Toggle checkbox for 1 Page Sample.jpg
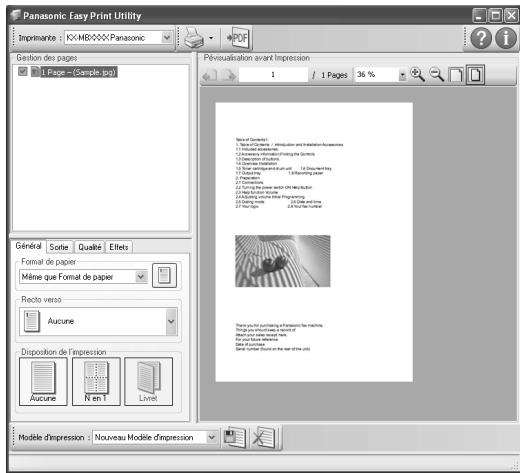Viewport: 520px width, 473px height. [x=23, y=71]
